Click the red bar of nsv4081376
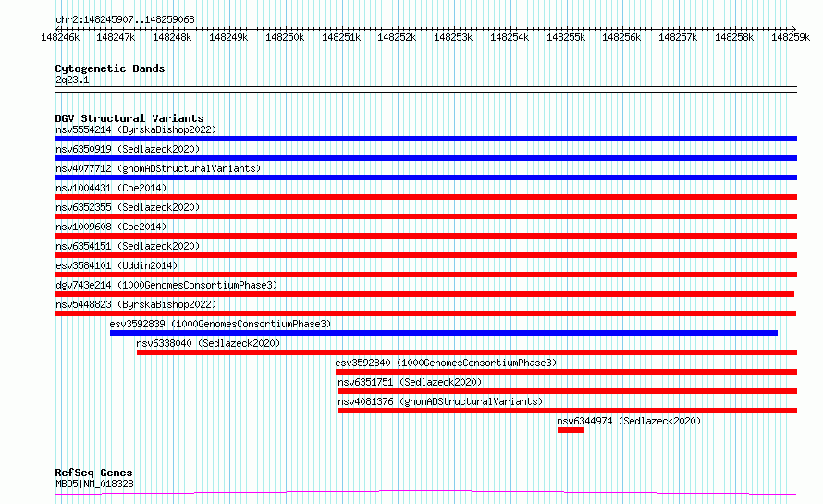Image resolution: width=823 pixels, height=504 pixels. tap(568, 411)
